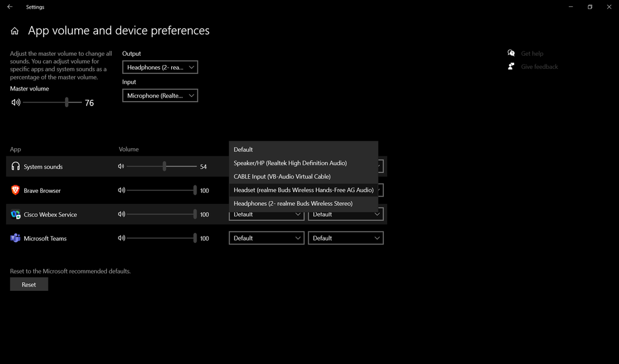The width and height of the screenshot is (619, 364).
Task: Open Cisco Webex Service output device dropdown
Action: click(267, 216)
